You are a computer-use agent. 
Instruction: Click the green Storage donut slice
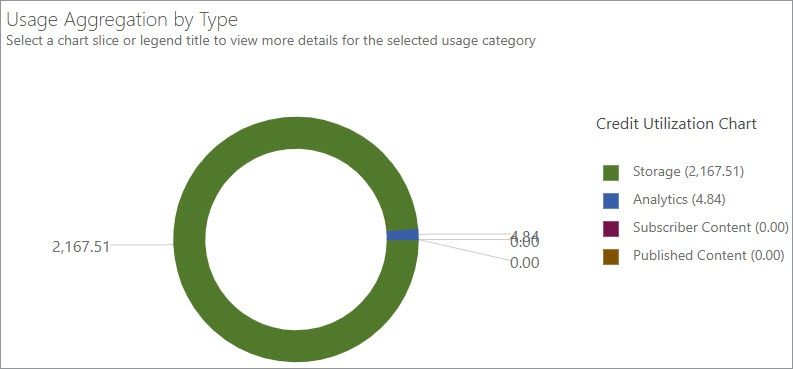[x=190, y=240]
